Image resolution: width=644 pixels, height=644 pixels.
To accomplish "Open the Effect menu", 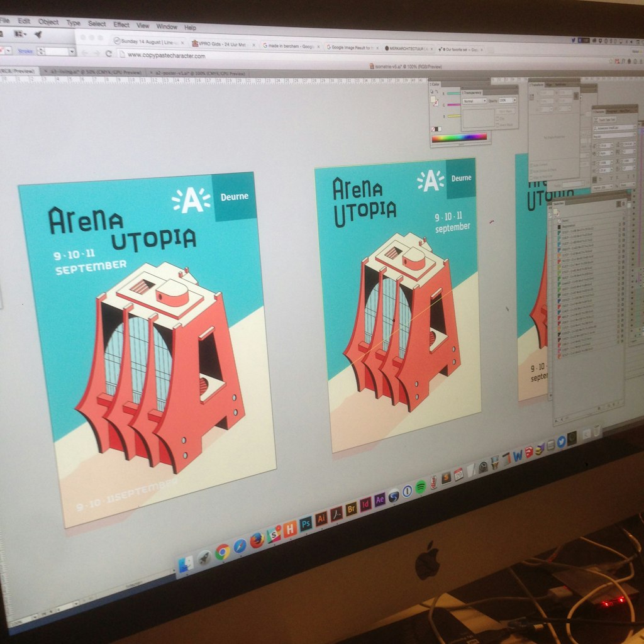I will point(121,25).
